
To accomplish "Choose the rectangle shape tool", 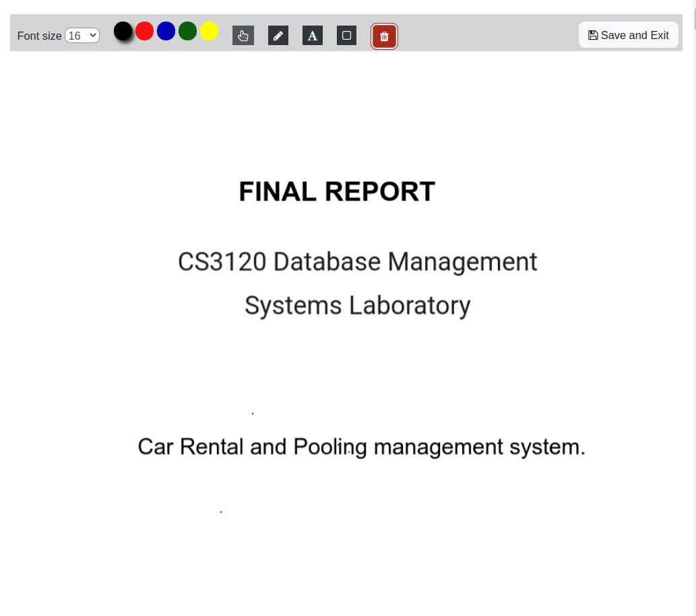I will (347, 36).
